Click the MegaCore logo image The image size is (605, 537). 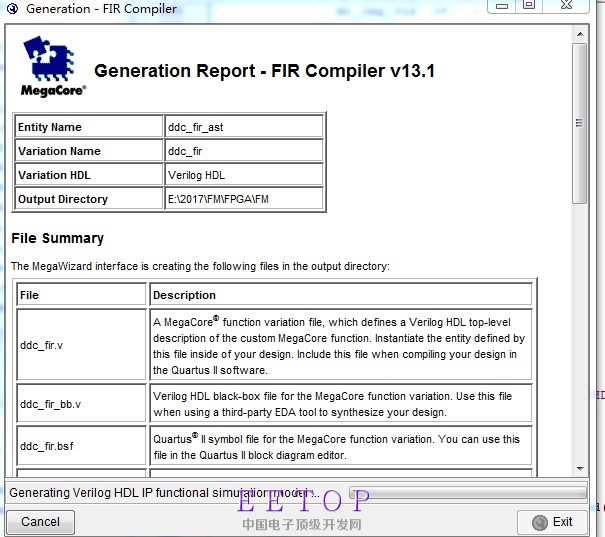(52, 66)
